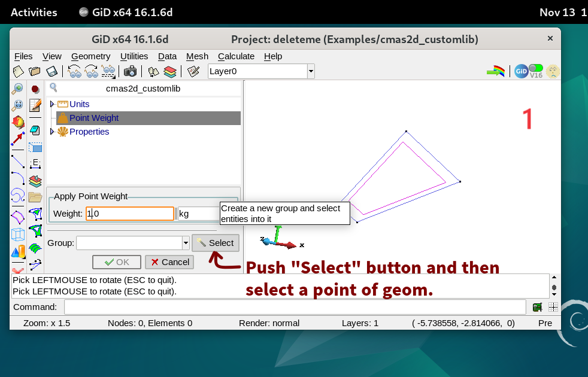Open the Activities overview
The height and width of the screenshot is (377, 588).
coord(34,13)
